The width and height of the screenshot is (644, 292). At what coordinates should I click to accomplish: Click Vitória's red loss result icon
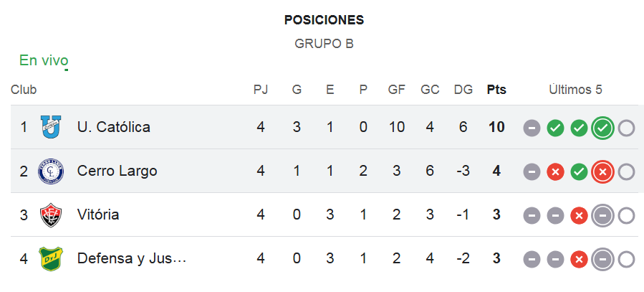579,215
